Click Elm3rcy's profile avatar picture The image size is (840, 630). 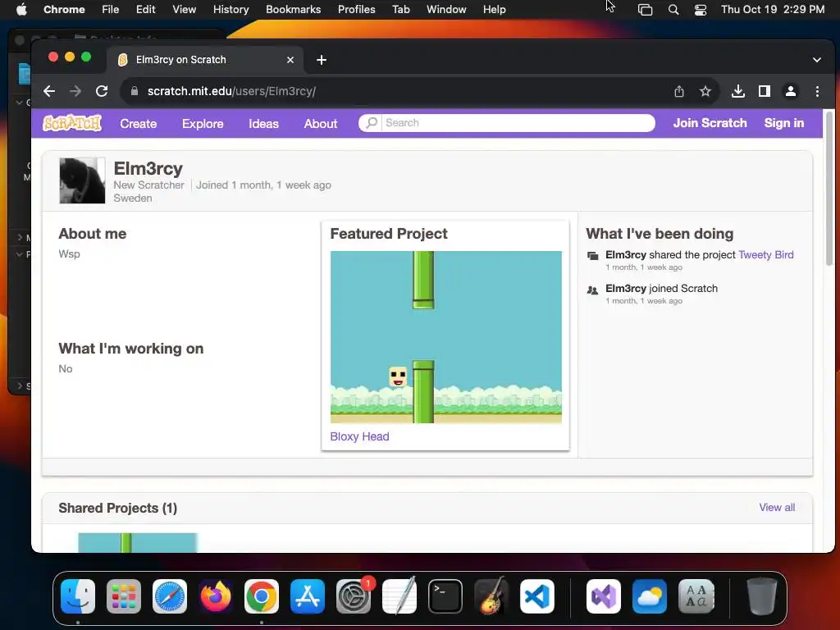[x=82, y=180]
